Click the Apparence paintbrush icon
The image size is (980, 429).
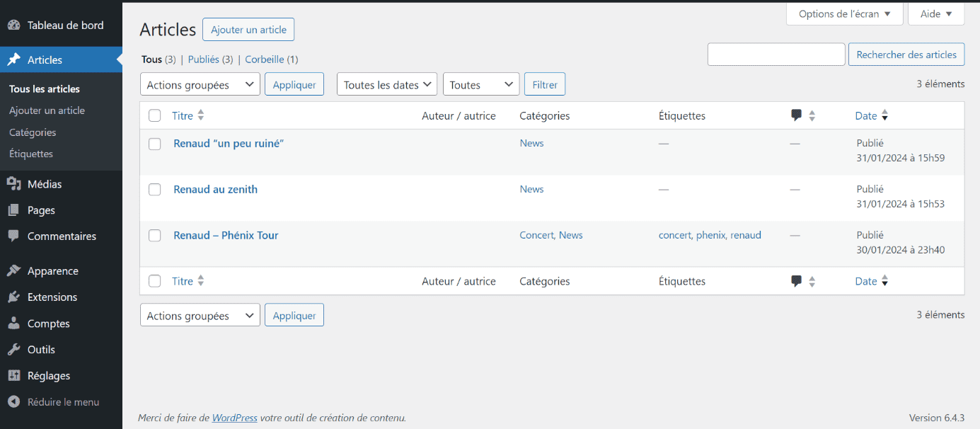(x=13, y=271)
